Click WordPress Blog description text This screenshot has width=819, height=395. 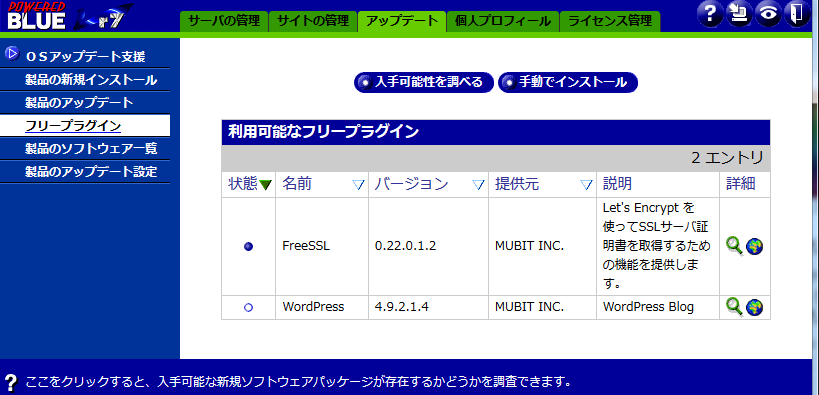(x=648, y=307)
